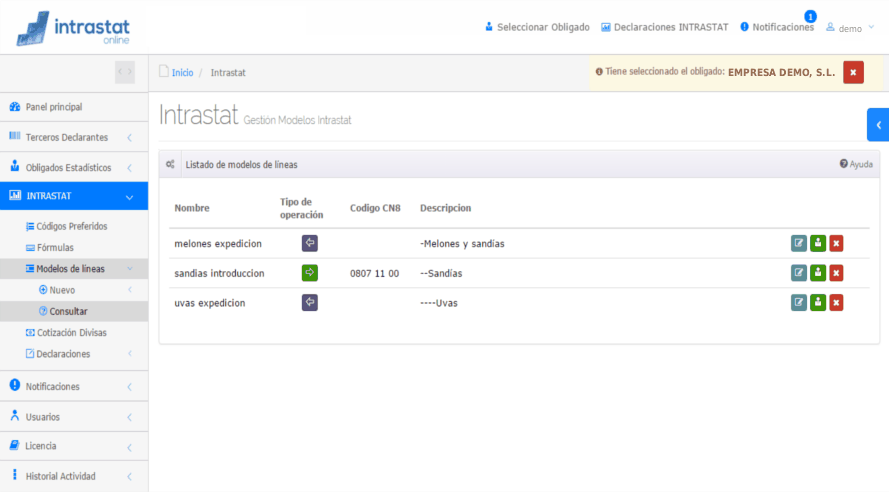Delete the melones expedicion model
889x492 pixels.
coord(836,243)
